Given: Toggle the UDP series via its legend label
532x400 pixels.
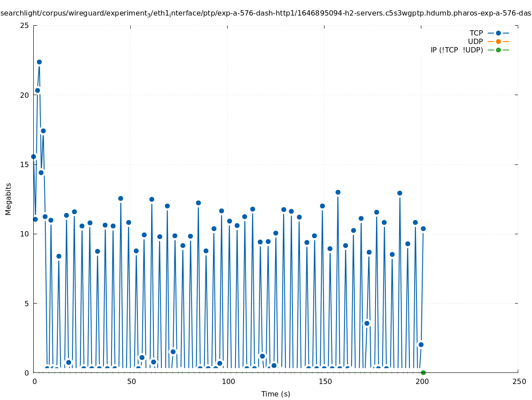Looking at the screenshot, I should (x=475, y=41).
